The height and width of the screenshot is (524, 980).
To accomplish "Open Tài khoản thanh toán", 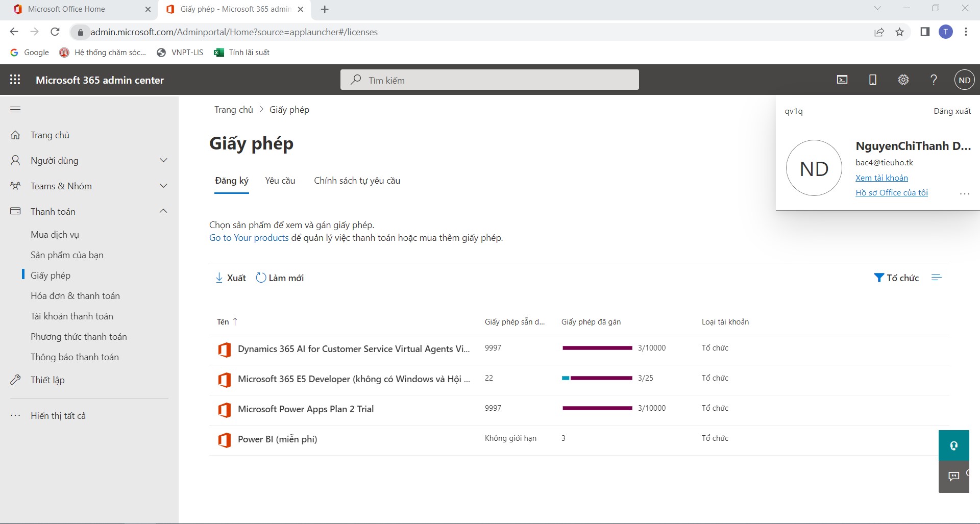I will click(71, 316).
